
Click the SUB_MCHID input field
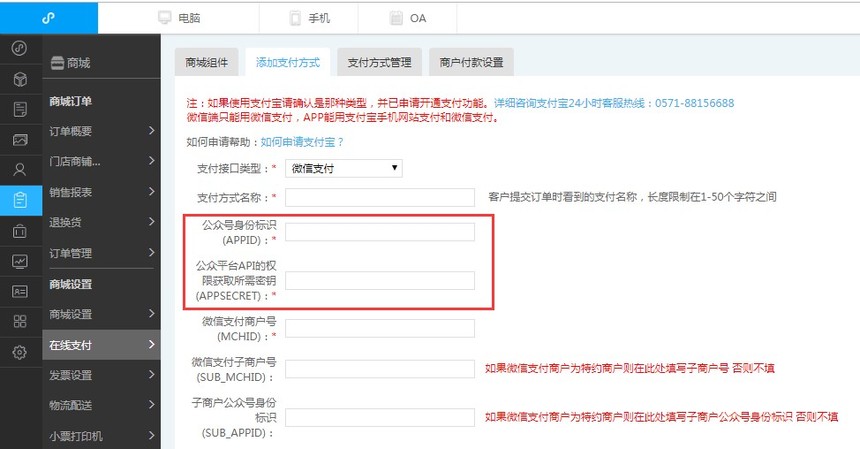(x=380, y=369)
